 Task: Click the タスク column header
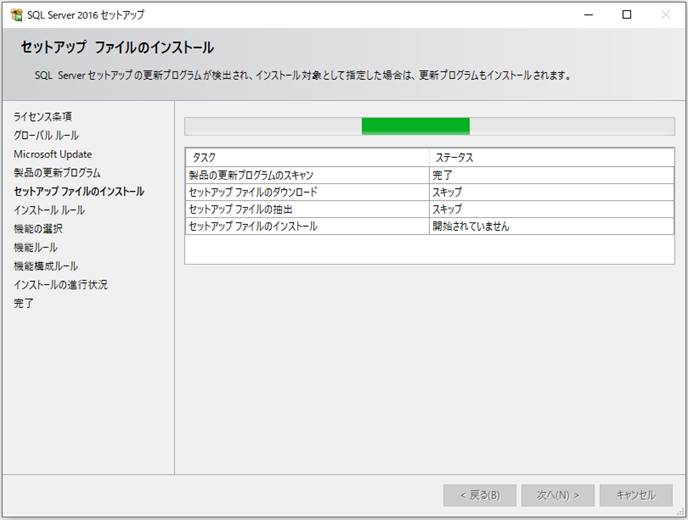(307, 158)
